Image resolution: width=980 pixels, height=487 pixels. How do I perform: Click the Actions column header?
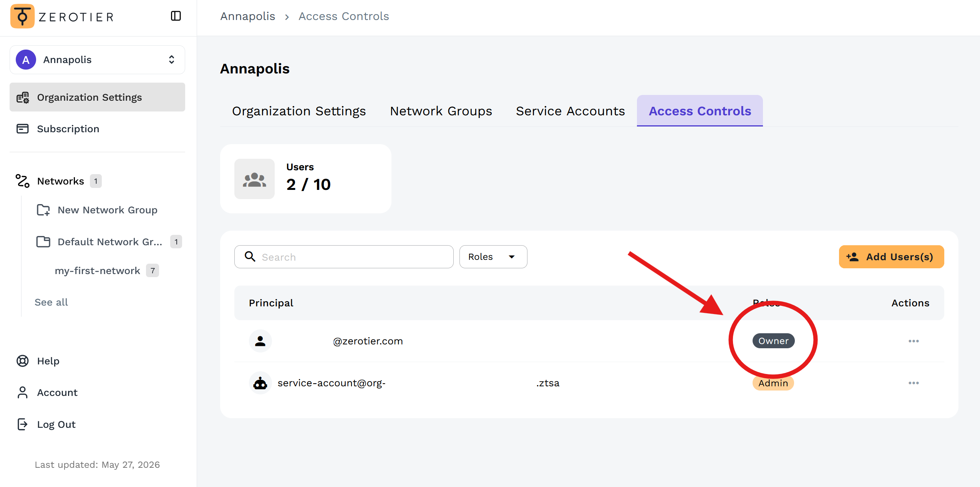[x=910, y=303]
